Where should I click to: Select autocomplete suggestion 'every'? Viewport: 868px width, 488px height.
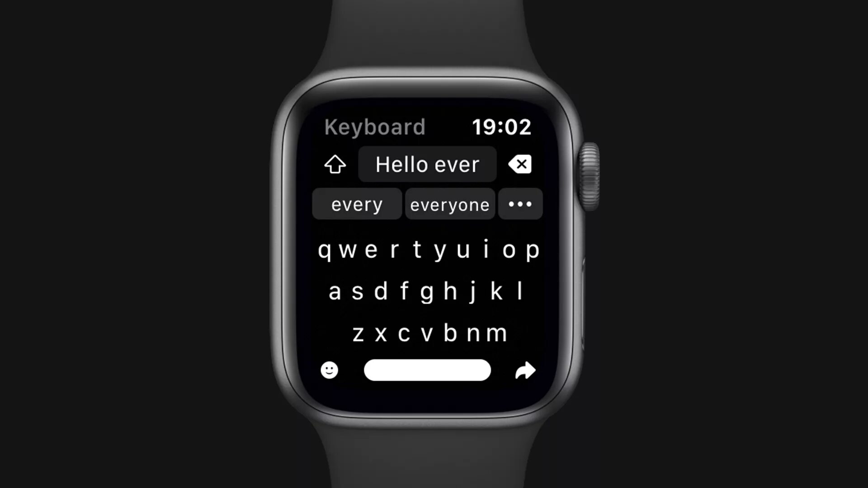pyautogui.click(x=357, y=204)
